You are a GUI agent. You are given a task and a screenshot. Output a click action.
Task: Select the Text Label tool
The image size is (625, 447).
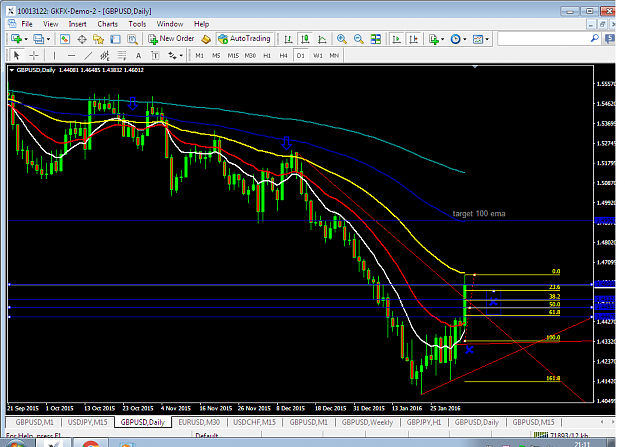155,55
